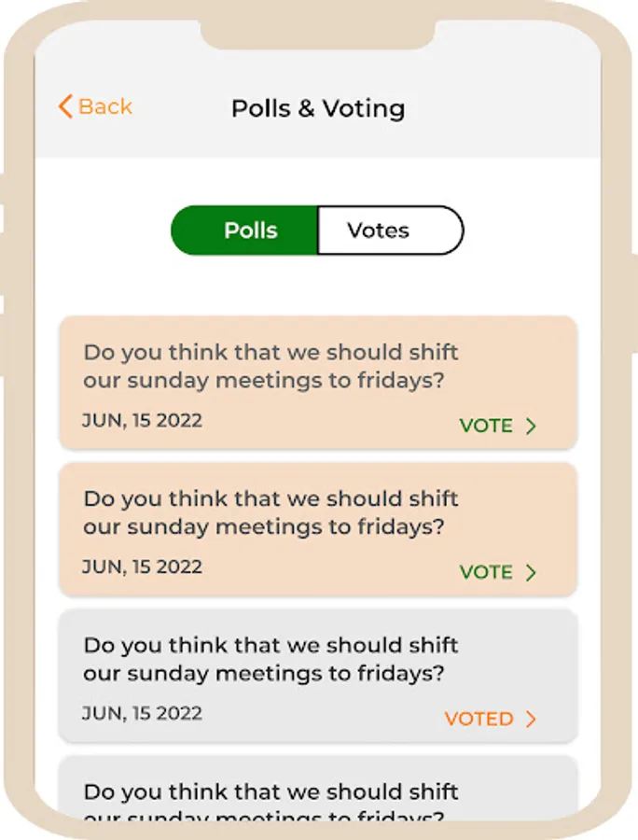This screenshot has height=840, width=638.
Task: Click the chevron on the second poll card
Action: [x=531, y=573]
